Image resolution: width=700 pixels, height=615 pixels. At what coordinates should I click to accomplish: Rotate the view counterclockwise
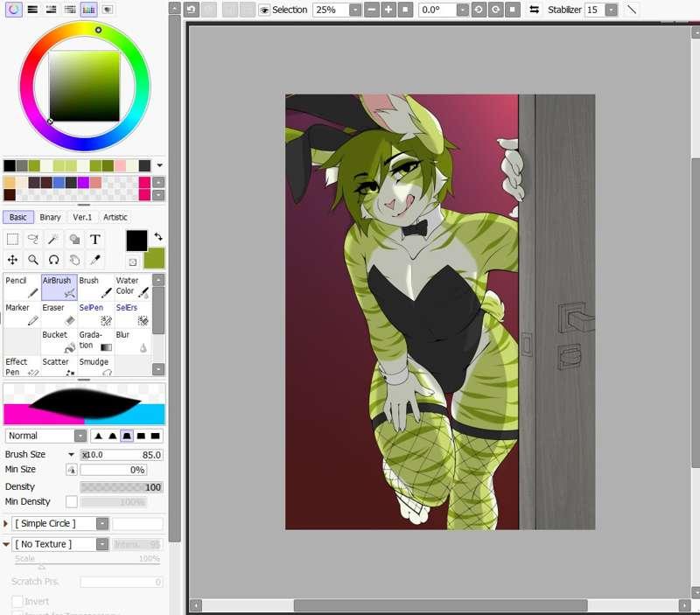(479, 10)
